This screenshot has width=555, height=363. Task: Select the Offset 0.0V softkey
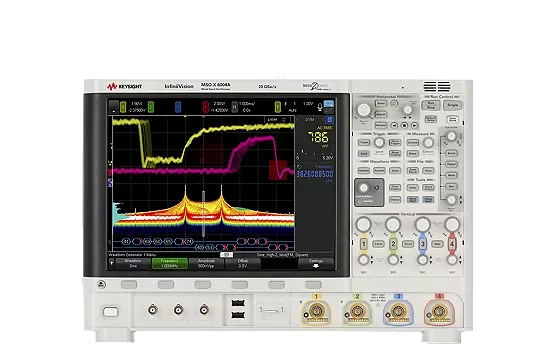tap(243, 264)
